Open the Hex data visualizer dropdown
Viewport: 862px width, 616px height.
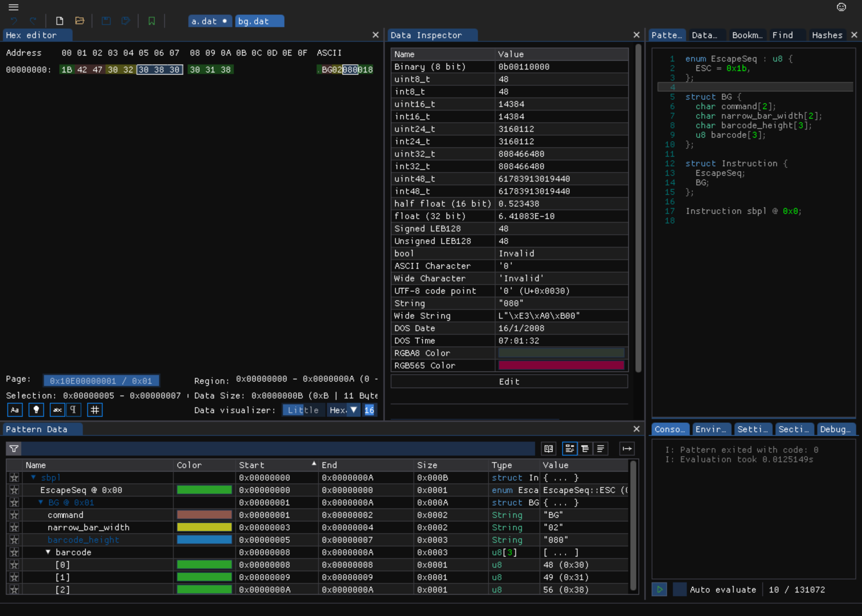click(x=343, y=410)
